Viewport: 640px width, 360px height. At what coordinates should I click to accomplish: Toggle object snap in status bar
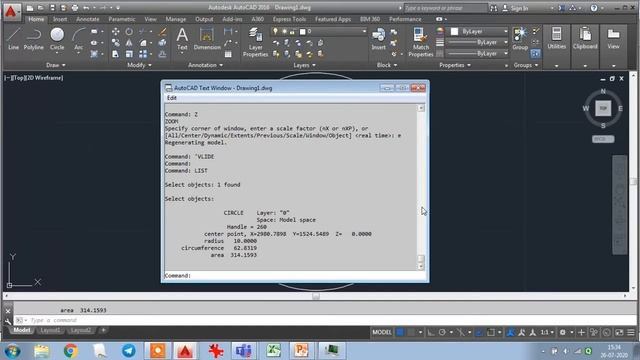[x=491, y=332]
